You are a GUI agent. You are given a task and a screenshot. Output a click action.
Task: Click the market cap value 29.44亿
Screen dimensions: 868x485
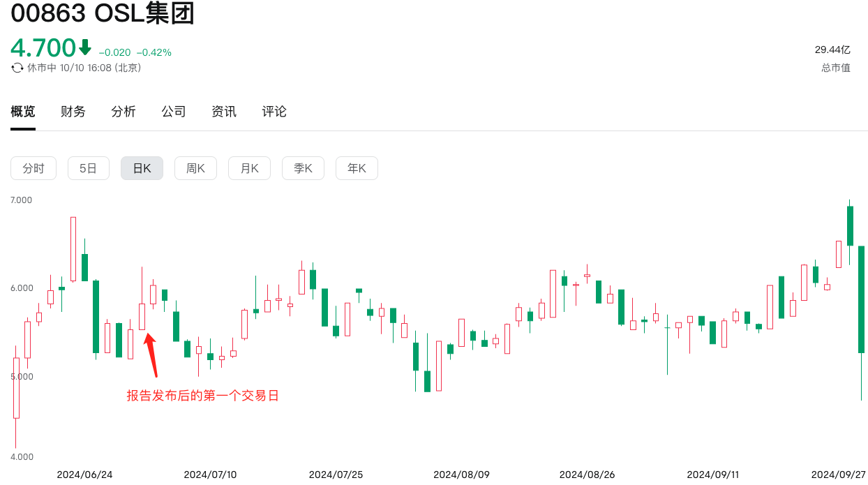[832, 50]
